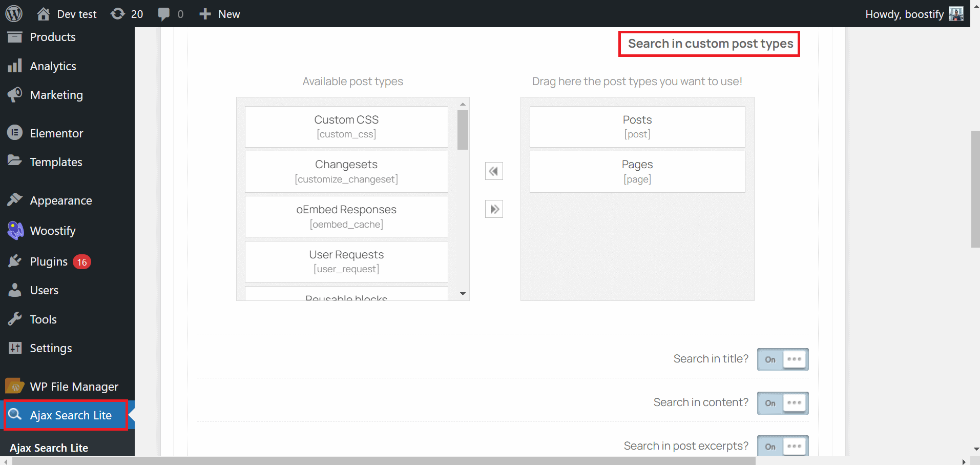Select the Posts post type item
The width and height of the screenshot is (980, 465).
click(637, 127)
